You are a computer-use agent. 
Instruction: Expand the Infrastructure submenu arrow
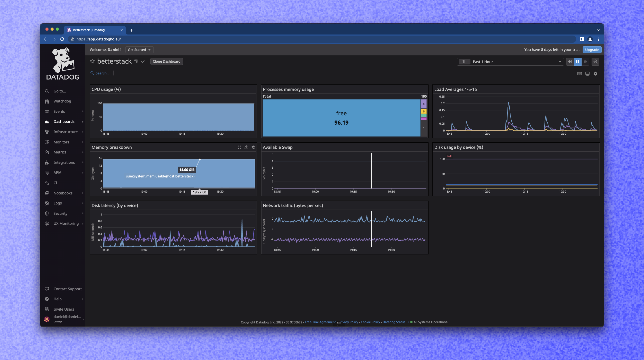pos(82,132)
